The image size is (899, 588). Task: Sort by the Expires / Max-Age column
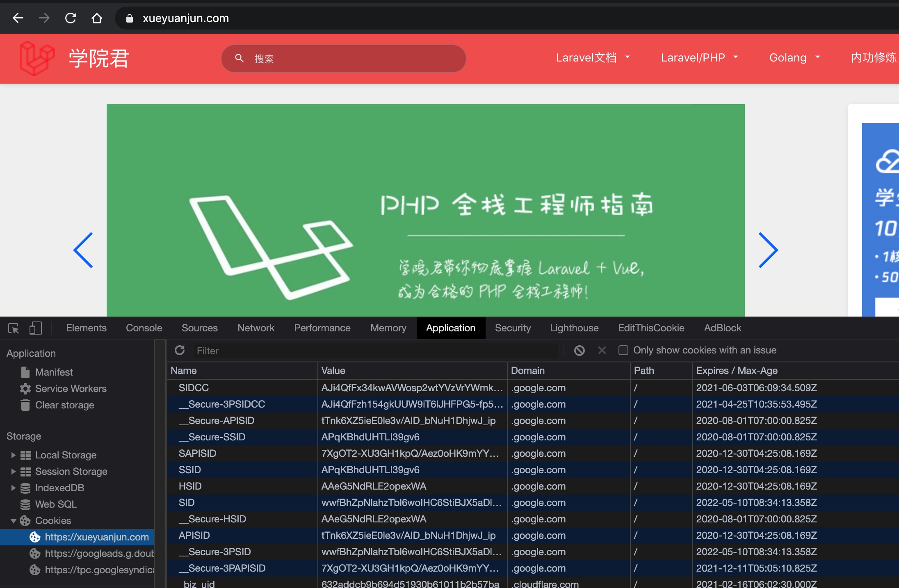pos(796,371)
